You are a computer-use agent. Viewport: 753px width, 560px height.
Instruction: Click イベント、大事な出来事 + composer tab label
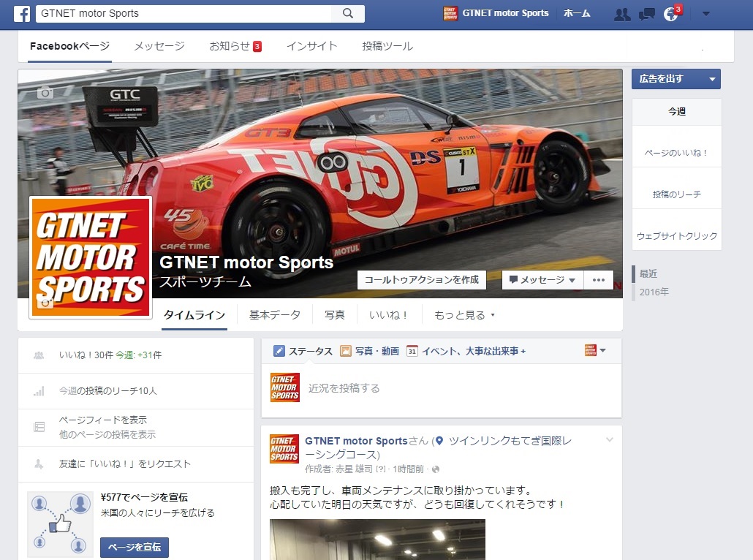pyautogui.click(x=474, y=351)
